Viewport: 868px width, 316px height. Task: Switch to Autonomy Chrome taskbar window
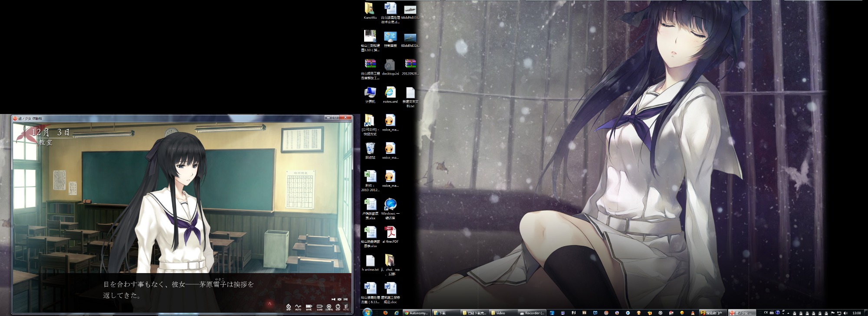(416, 313)
